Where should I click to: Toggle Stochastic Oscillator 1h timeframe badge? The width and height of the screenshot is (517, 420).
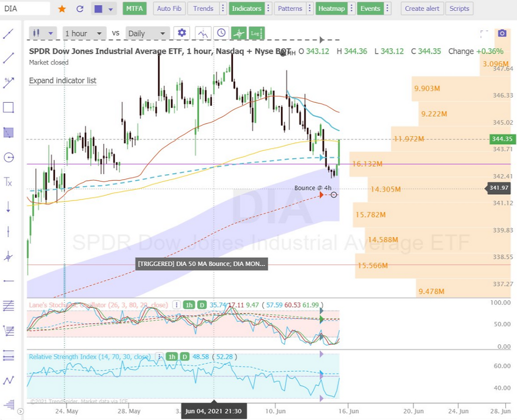tap(189, 305)
